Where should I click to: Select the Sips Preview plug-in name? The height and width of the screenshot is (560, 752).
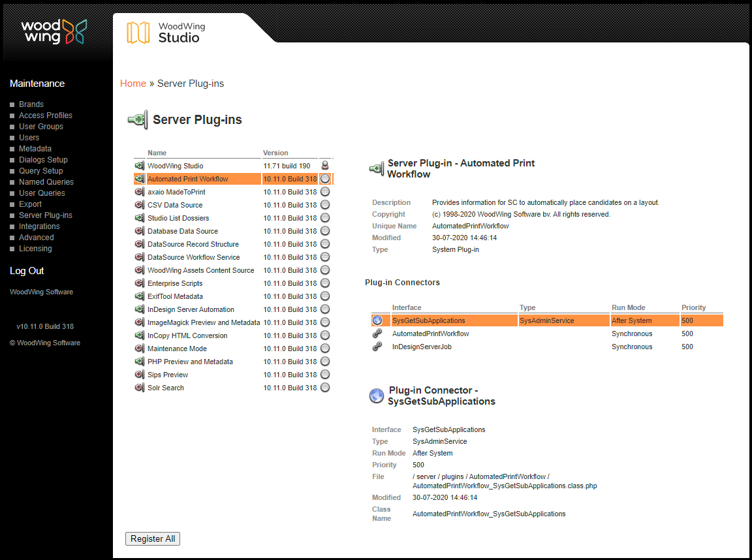(x=167, y=375)
